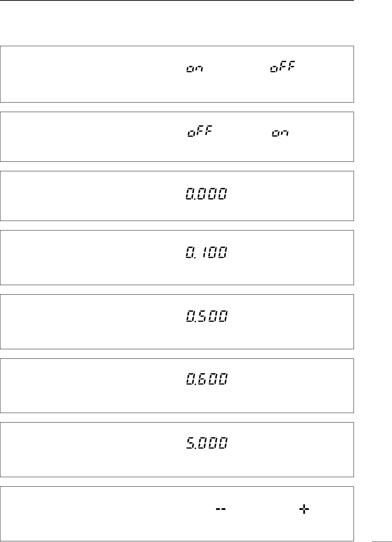The height and width of the screenshot is (542, 392).
Task: Click the "on" segment display in the first box
Action: 195,69
